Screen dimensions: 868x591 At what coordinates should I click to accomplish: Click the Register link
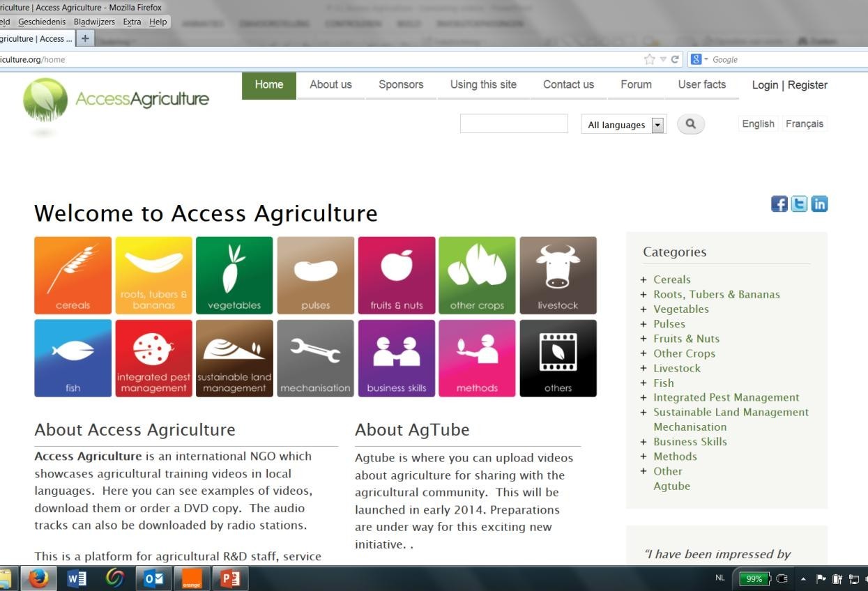click(x=807, y=85)
